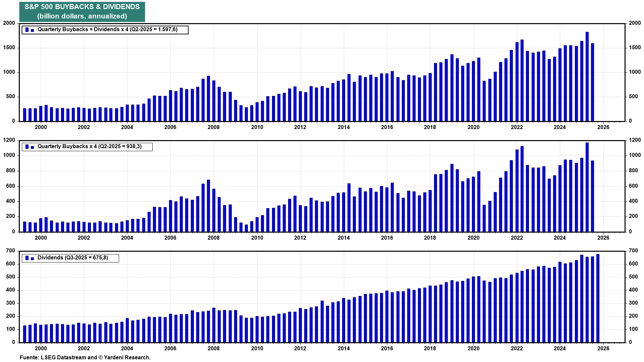Click the 2014 label on the bottom chart axis
Screen dimensions: 644x362
pyautogui.click(x=343, y=349)
